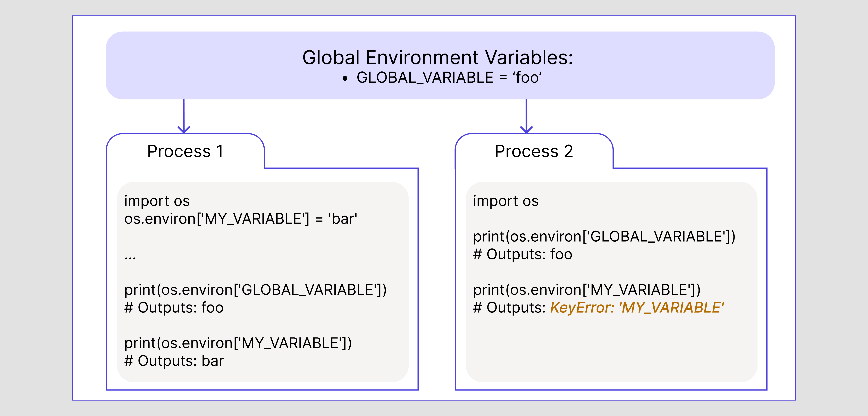Click empty area of Process 2 code box
Screen dimensions: 868x416
click(611, 350)
